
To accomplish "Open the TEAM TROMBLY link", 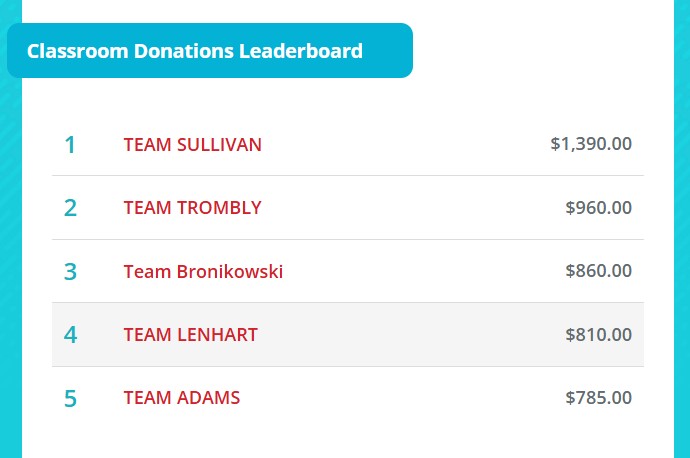I will (192, 208).
